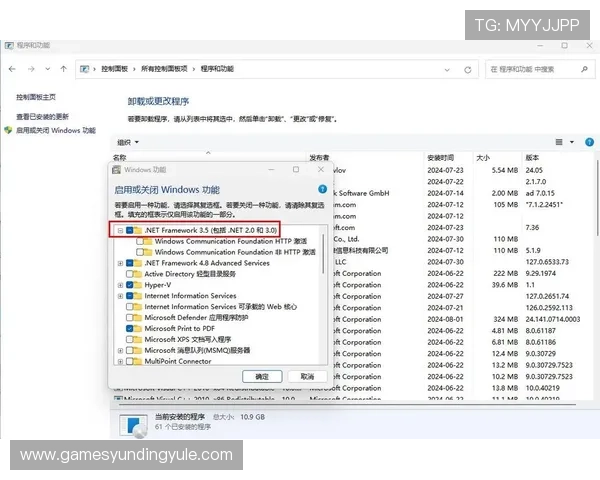Sort by 名称 column header
The width and height of the screenshot is (600, 480).
[119, 157]
